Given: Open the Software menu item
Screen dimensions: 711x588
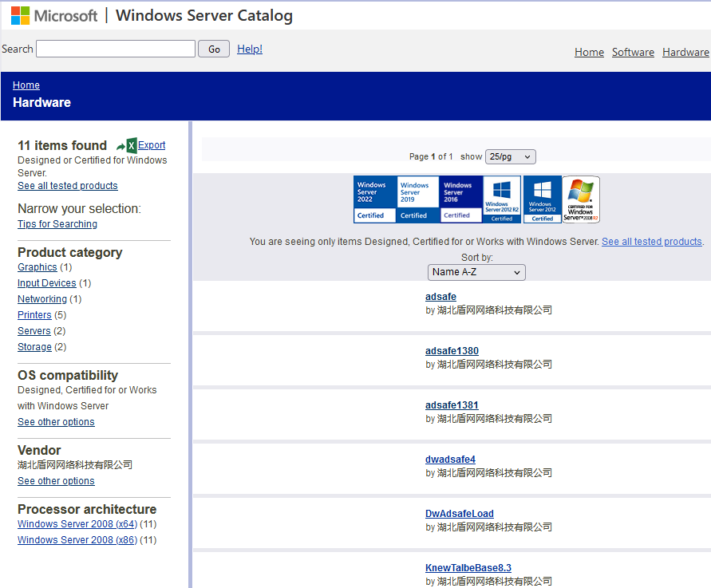Looking at the screenshot, I should (633, 53).
